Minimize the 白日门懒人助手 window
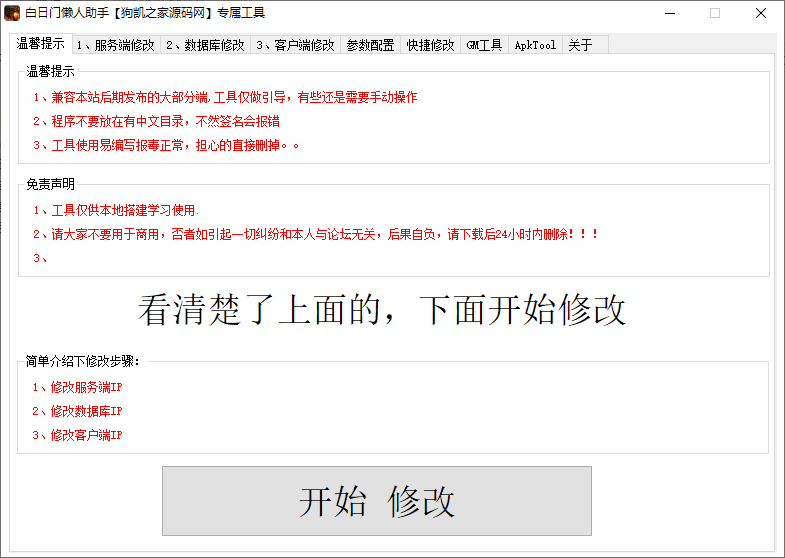This screenshot has width=785, height=558. [668, 13]
